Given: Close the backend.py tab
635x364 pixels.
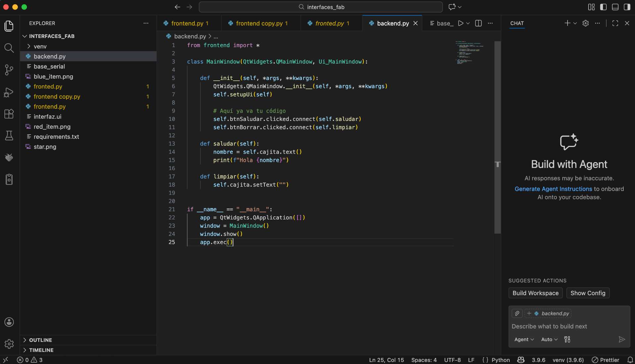Looking at the screenshot, I should pyautogui.click(x=415, y=23).
